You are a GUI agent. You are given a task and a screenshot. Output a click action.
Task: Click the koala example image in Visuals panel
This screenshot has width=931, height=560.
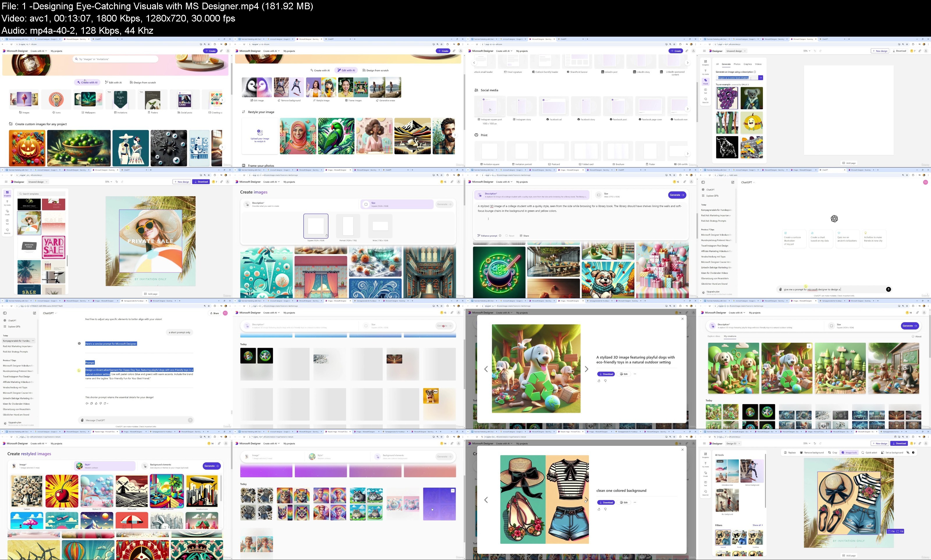coord(751,98)
